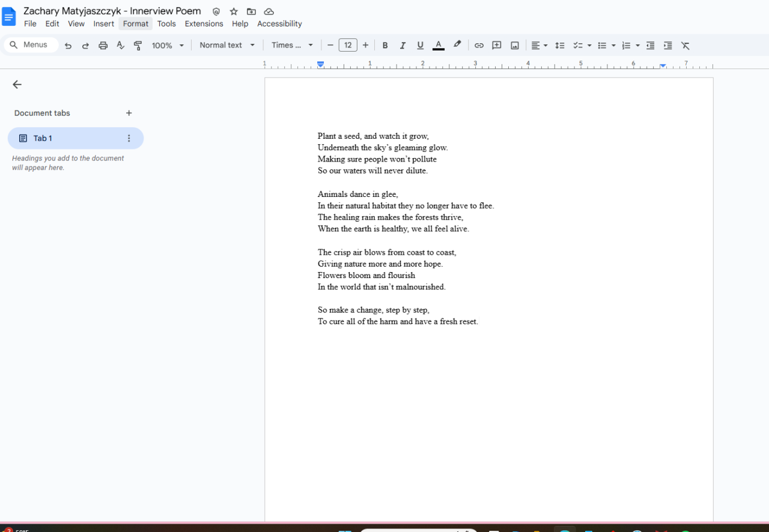Open the View menu
The height and width of the screenshot is (532, 769).
76,24
